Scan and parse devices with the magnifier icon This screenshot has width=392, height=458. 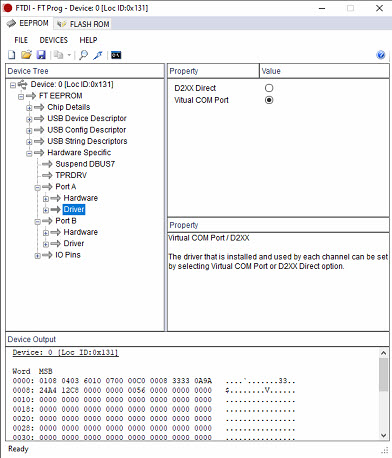pos(84,55)
